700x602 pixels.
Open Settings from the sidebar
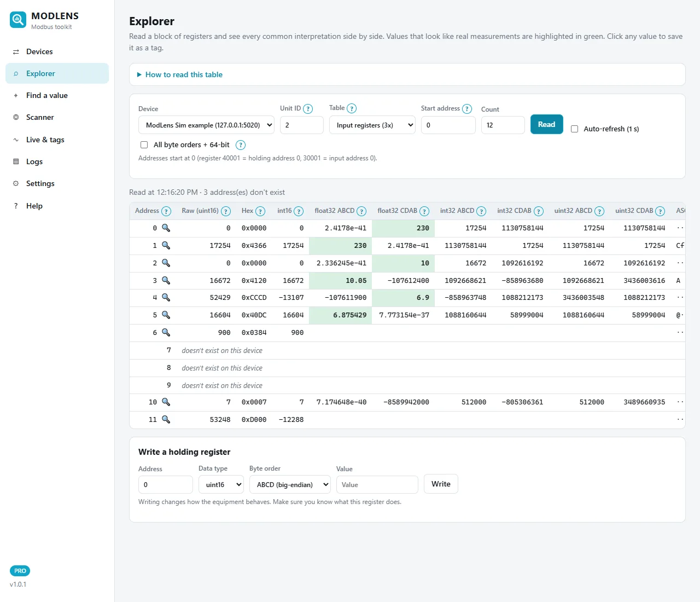pyautogui.click(x=57, y=183)
